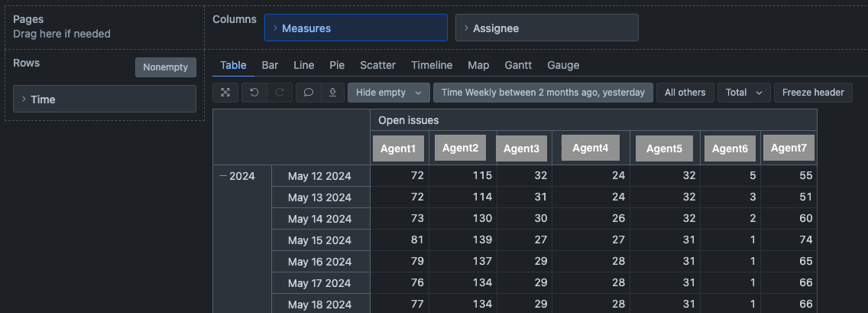This screenshot has width=868, height=313.
Task: Expand the Measures dimension chevron
Action: point(275,28)
